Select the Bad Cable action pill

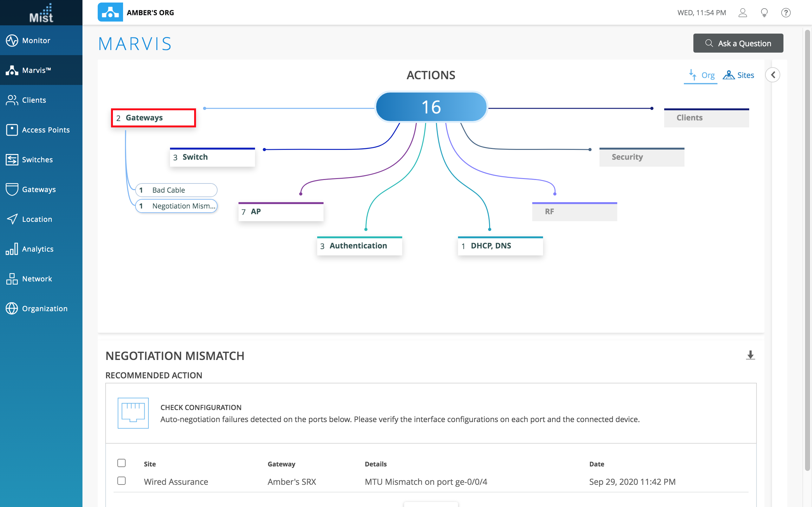click(x=176, y=190)
